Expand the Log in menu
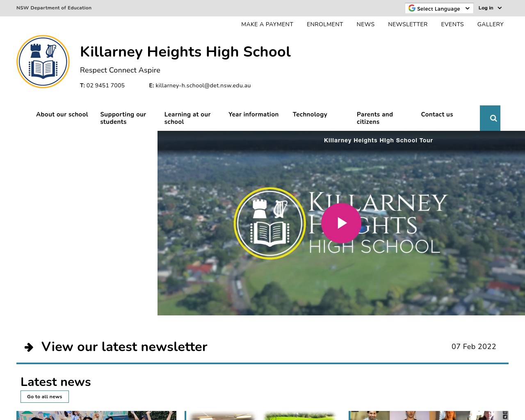 coord(490,8)
